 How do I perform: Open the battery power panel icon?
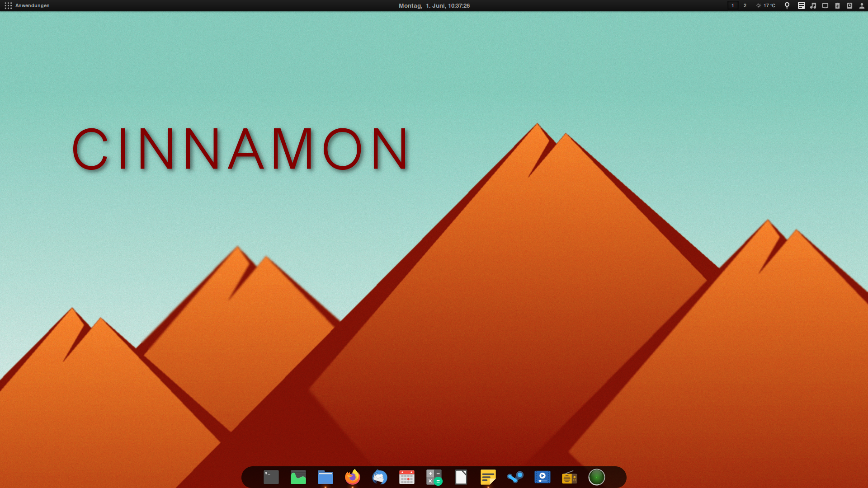(837, 5)
